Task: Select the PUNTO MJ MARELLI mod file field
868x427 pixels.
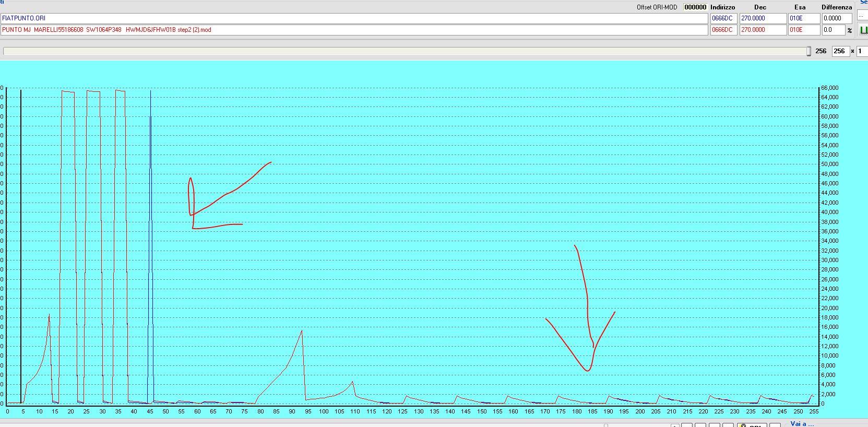Action: [354, 30]
